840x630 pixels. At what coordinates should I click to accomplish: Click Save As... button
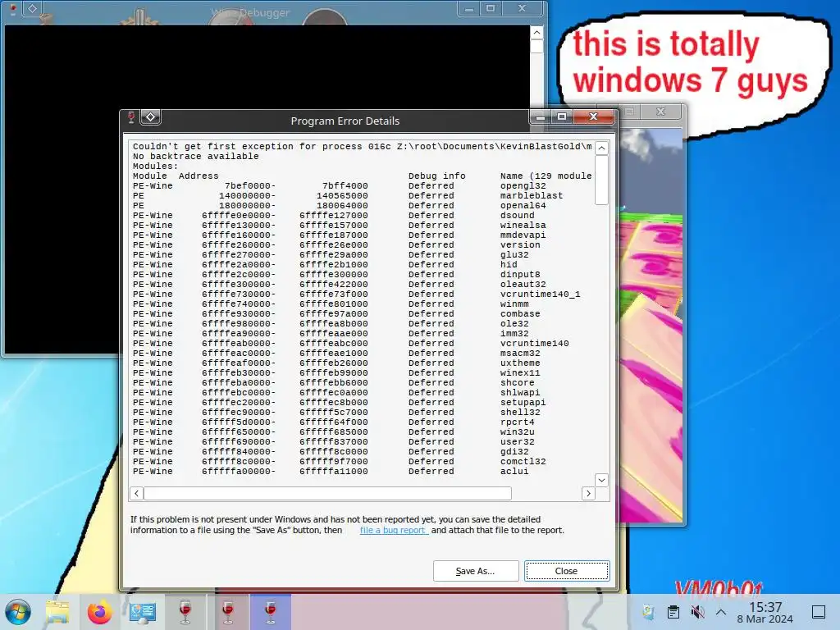[476, 571]
